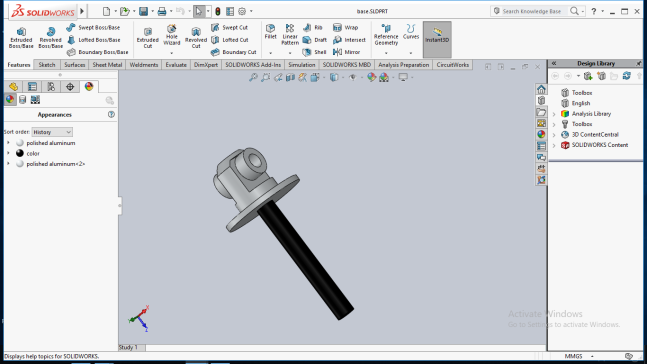
Task: Select the Revolved Cut tool
Action: 196,38
